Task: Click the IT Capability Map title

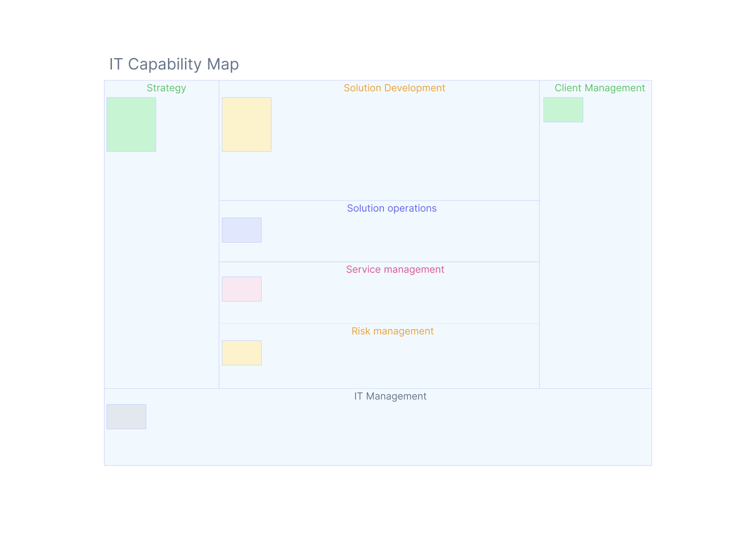Action: coord(174,64)
